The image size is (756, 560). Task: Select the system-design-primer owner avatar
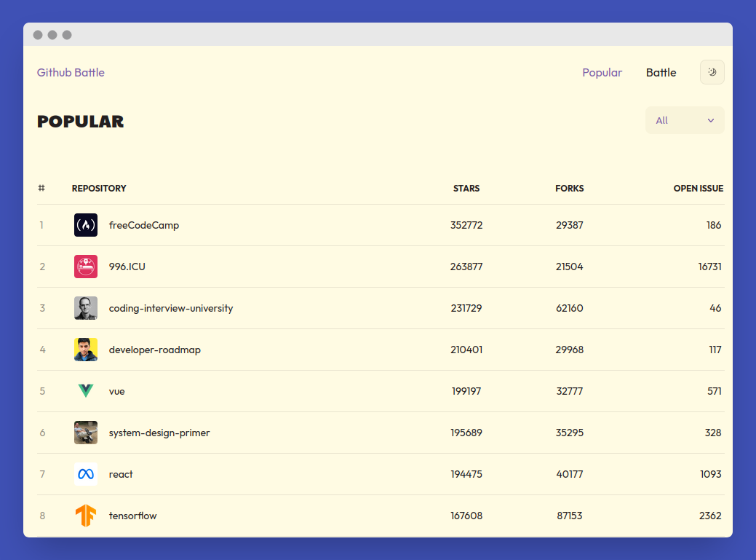click(86, 433)
